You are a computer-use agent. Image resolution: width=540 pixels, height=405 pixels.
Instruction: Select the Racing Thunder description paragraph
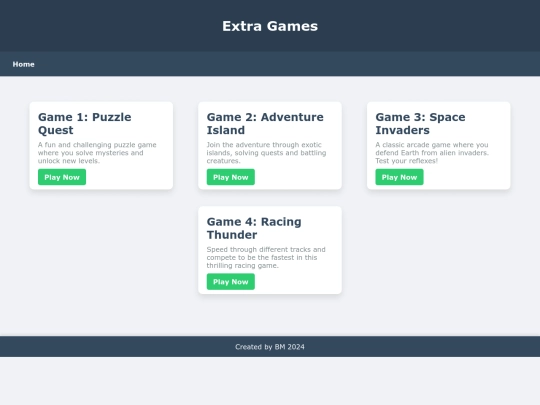(x=266, y=257)
